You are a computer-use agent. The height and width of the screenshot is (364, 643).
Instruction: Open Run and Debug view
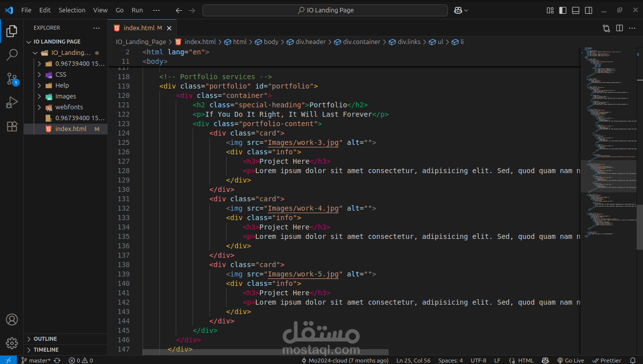(12, 102)
